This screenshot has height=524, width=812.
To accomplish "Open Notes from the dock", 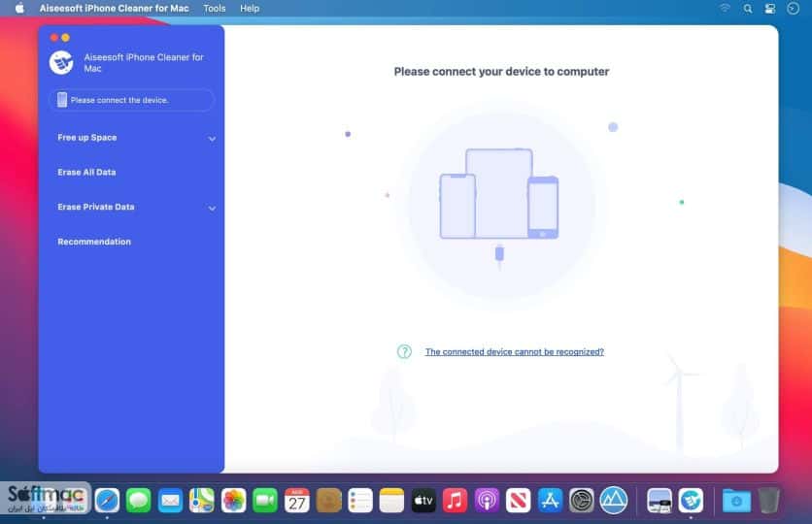I will pos(391,500).
